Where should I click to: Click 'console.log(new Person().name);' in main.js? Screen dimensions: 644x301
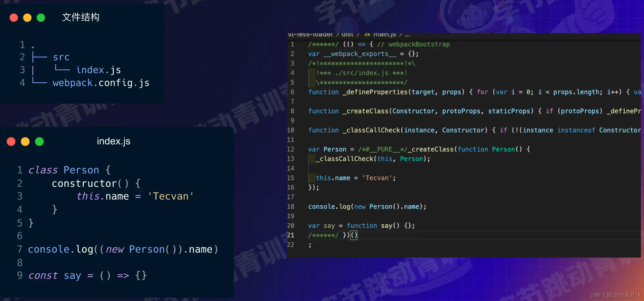coord(367,207)
